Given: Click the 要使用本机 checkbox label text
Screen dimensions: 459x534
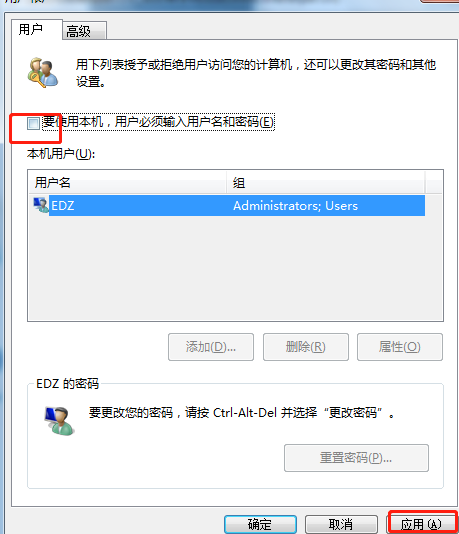Looking at the screenshot, I should tap(158, 122).
